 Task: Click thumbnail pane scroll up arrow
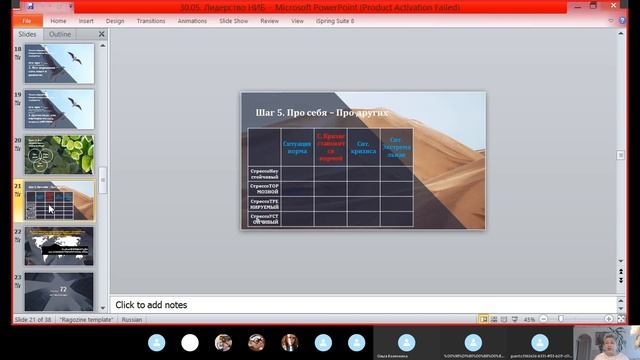click(102, 46)
